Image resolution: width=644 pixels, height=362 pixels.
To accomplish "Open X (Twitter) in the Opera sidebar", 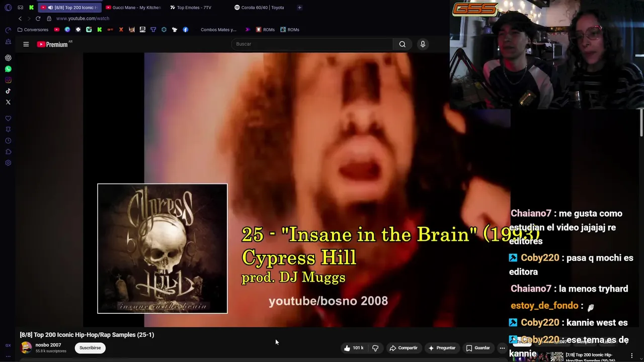I will [8, 102].
